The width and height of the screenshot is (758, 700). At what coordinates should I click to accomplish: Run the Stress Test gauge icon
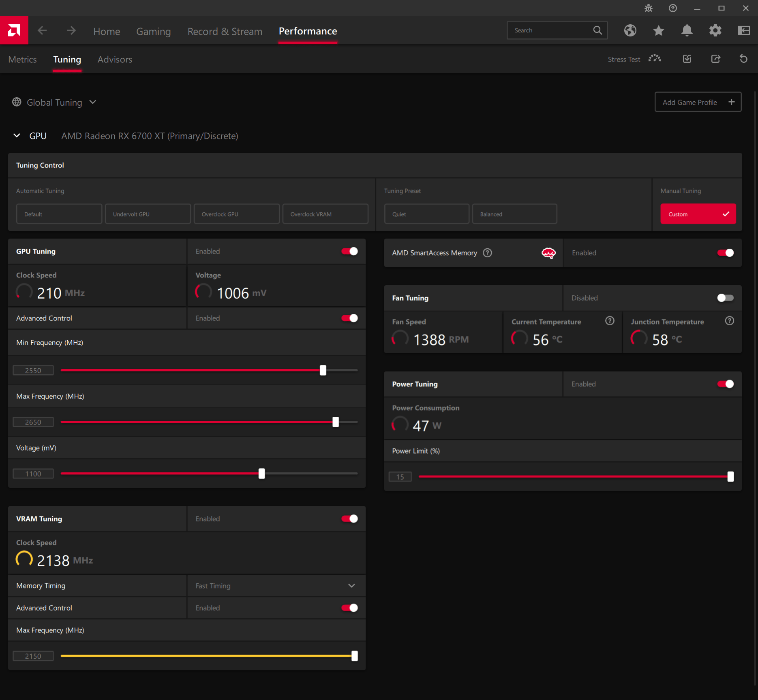(655, 59)
